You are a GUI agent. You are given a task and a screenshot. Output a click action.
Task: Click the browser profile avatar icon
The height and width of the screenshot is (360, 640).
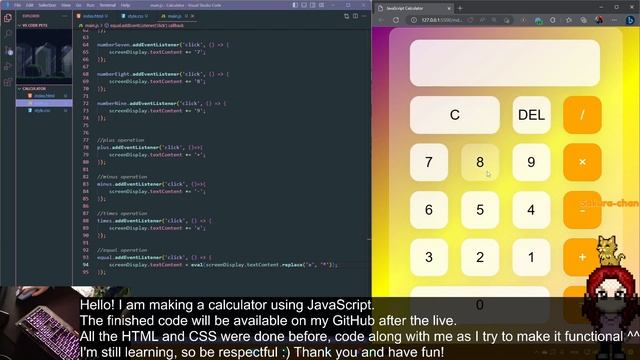(x=599, y=20)
